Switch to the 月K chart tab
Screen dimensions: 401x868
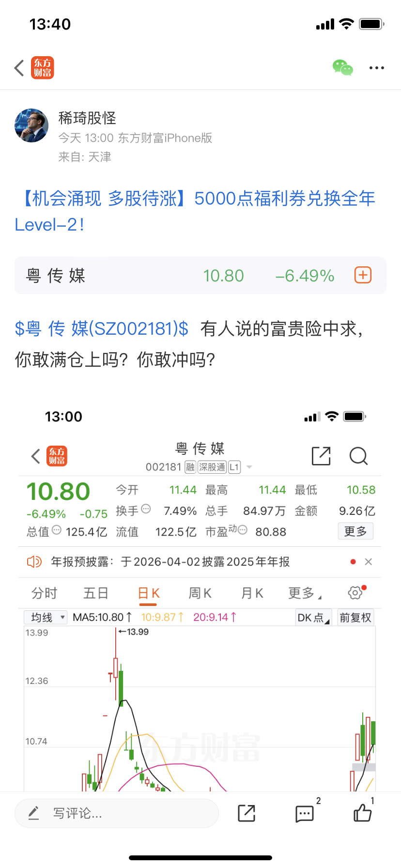(x=252, y=593)
